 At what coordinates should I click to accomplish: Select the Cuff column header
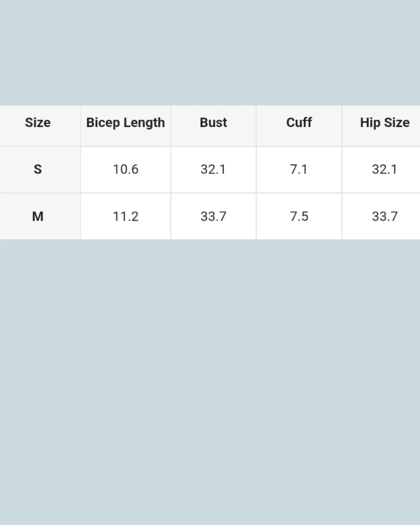click(x=299, y=123)
